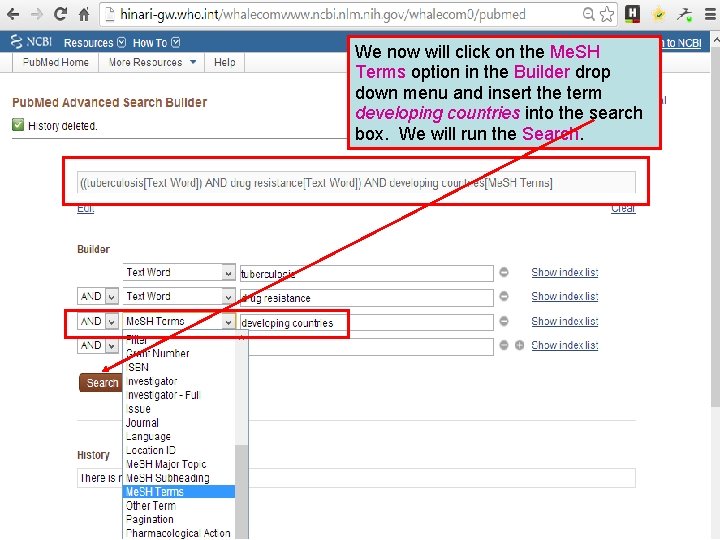Show index list for drug resistance row
720x540 pixels.
565,297
